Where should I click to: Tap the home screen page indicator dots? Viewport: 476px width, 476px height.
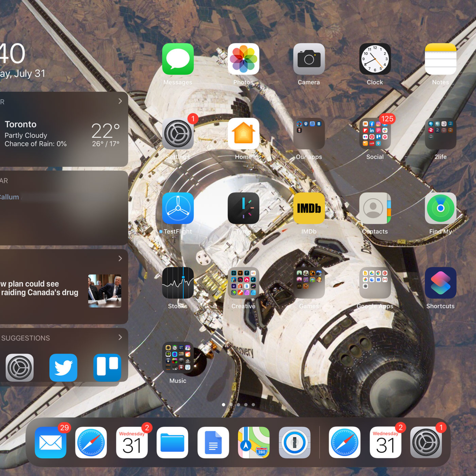pyautogui.click(x=238, y=405)
